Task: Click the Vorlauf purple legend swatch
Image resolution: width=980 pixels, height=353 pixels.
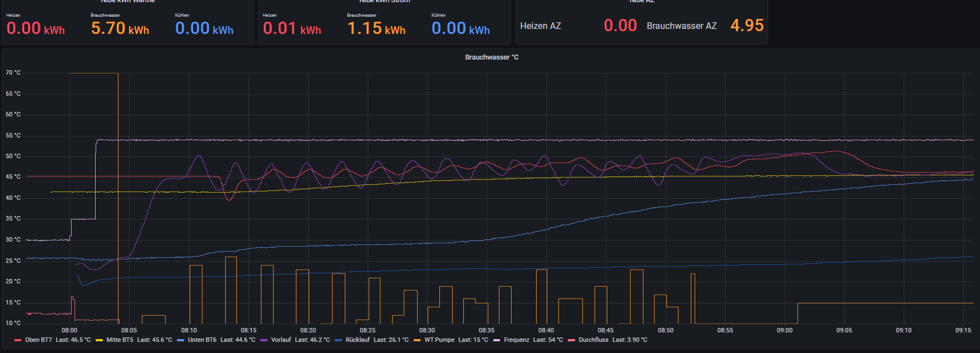Action: pos(264,340)
